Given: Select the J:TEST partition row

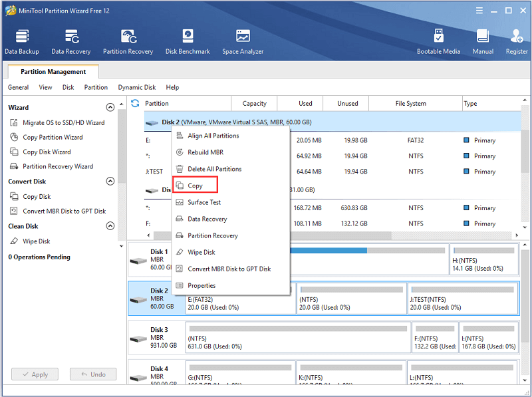Looking at the screenshot, I should (x=332, y=172).
